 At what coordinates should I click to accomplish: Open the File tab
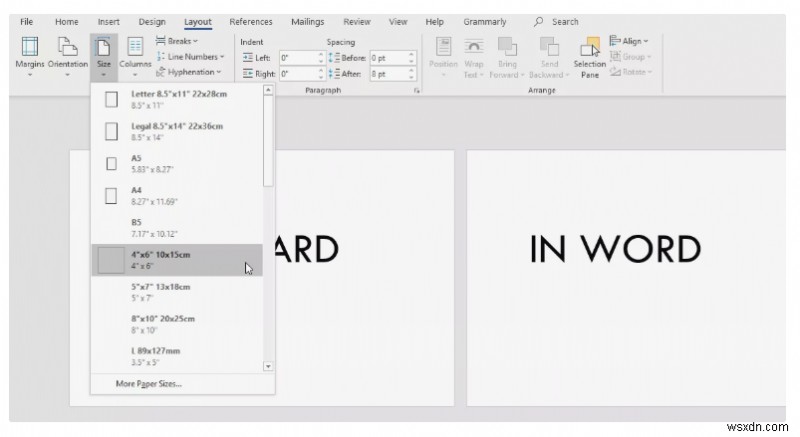pyautogui.click(x=27, y=22)
